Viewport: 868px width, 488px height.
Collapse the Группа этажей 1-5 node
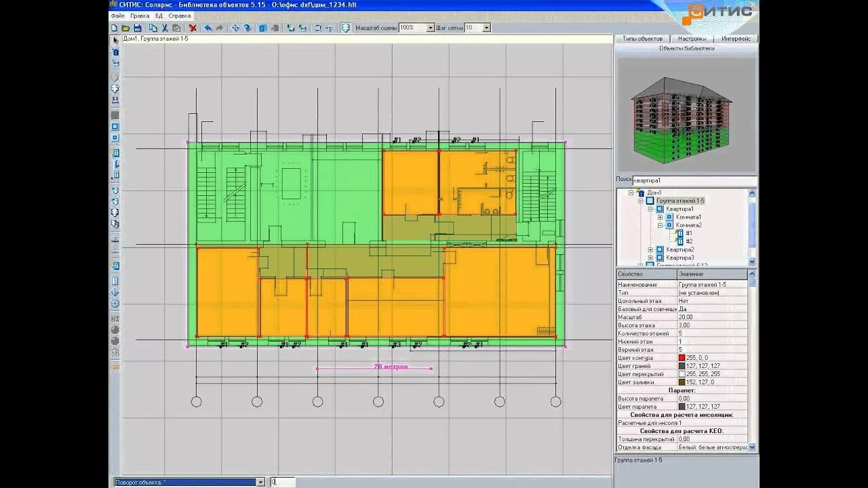click(x=641, y=201)
